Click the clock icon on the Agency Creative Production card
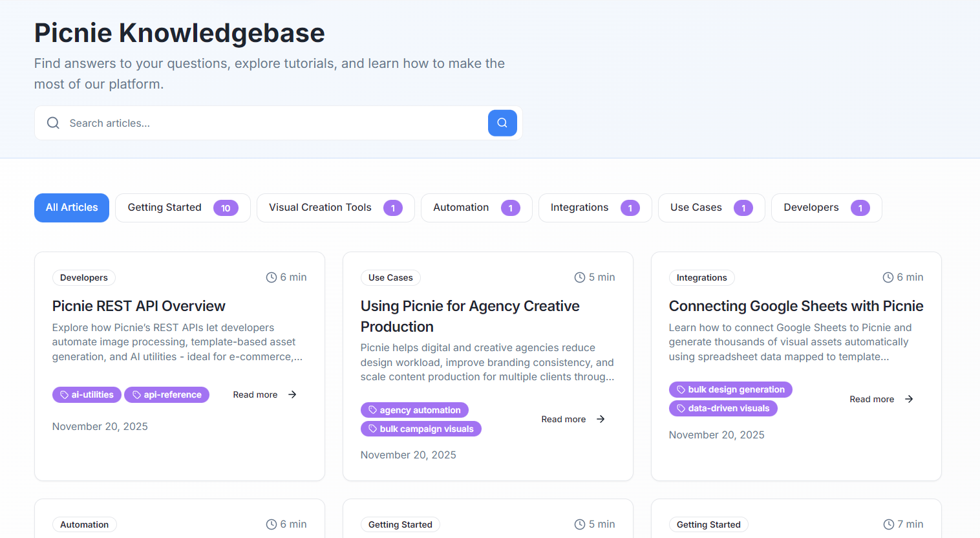Viewport: 980px width, 538px height. [x=579, y=277]
